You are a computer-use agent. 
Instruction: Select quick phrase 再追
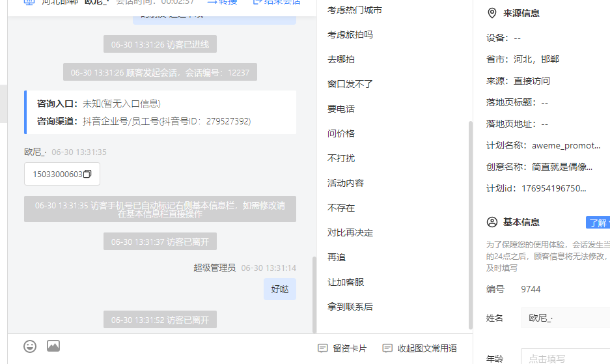pyautogui.click(x=336, y=257)
